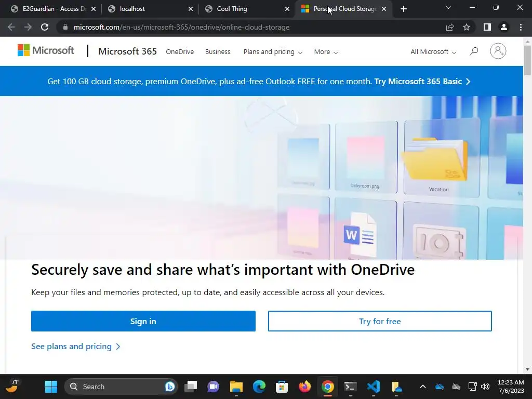
Task: Close the Cool Thing tab
Action: 287,9
